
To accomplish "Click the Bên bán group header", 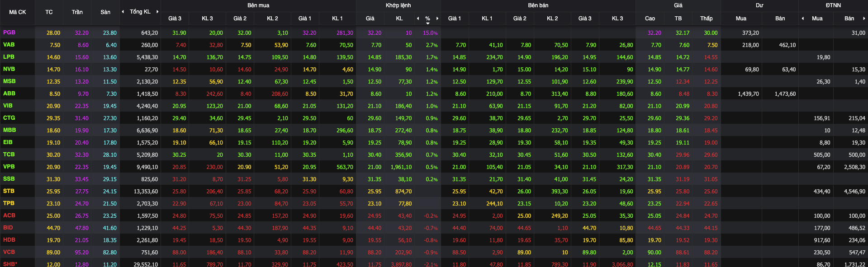I will 538,5.
